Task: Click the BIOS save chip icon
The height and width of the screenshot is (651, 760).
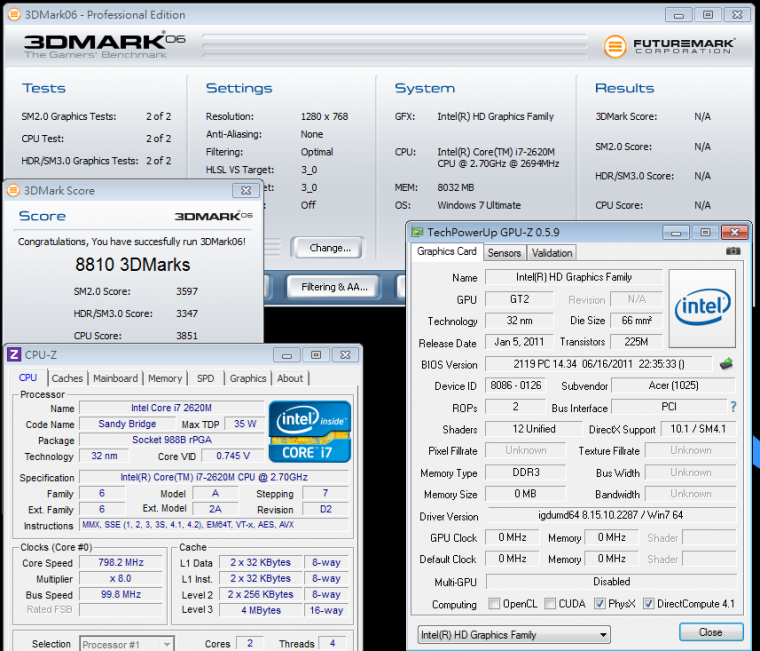Action: pyautogui.click(x=725, y=364)
